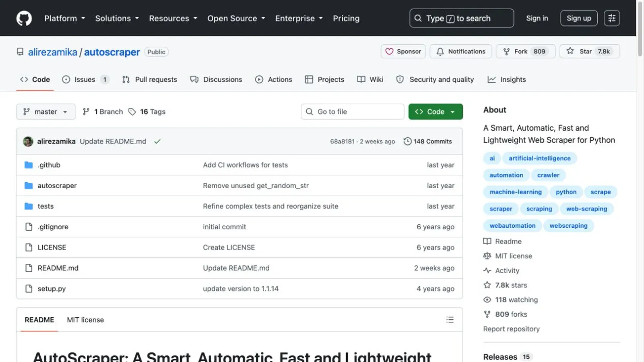Open 'update version to 1.1.14' commit message
The image size is (644, 362).
point(241,289)
